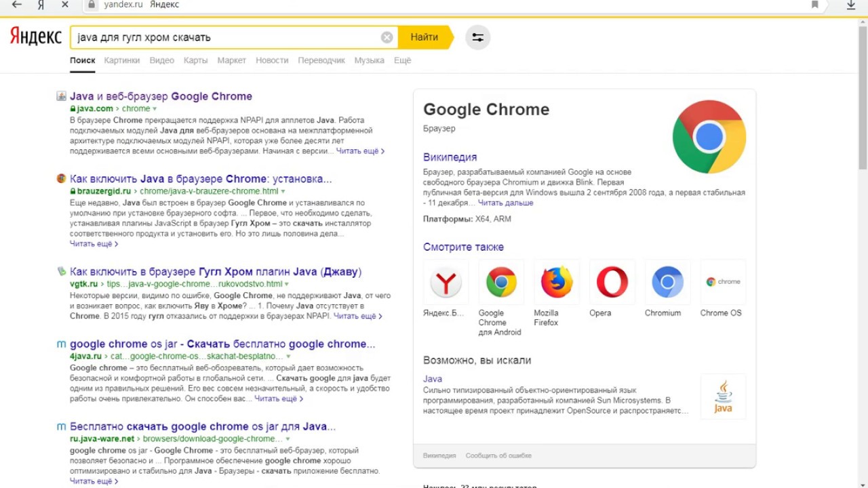Screen dimensions: 868x488
Task: Open the Ещё tab menu
Action: click(403, 60)
